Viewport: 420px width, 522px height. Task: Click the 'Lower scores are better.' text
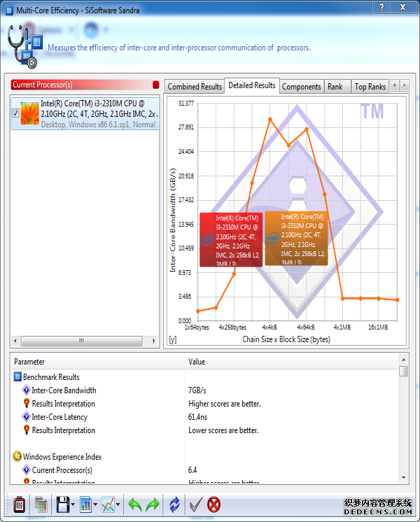(223, 430)
